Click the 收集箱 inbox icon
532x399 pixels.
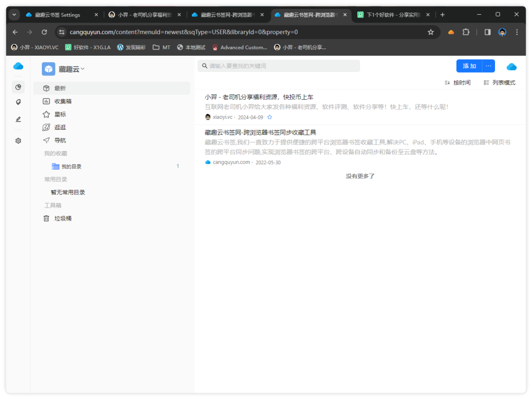[x=46, y=101]
